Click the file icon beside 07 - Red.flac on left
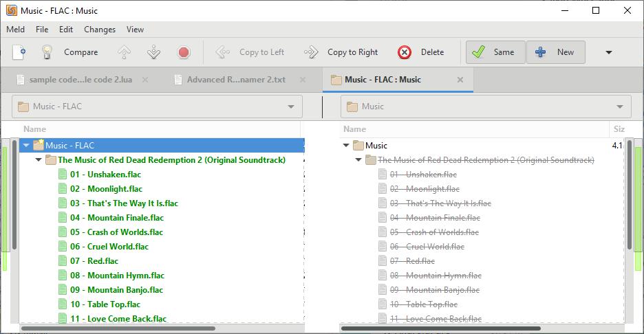Viewport: 644px width, 334px height. tap(63, 261)
